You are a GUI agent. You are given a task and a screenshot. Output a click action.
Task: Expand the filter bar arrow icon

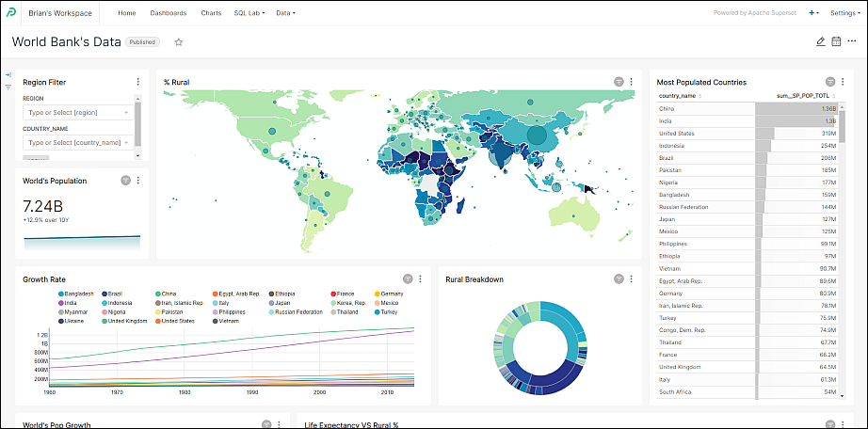point(8,74)
